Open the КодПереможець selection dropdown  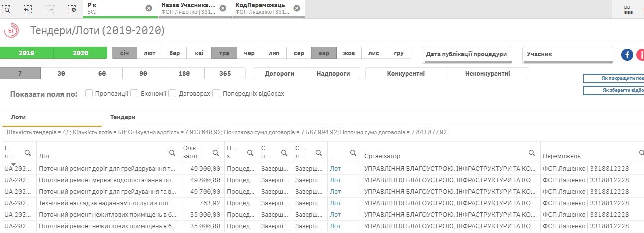coord(268,9)
